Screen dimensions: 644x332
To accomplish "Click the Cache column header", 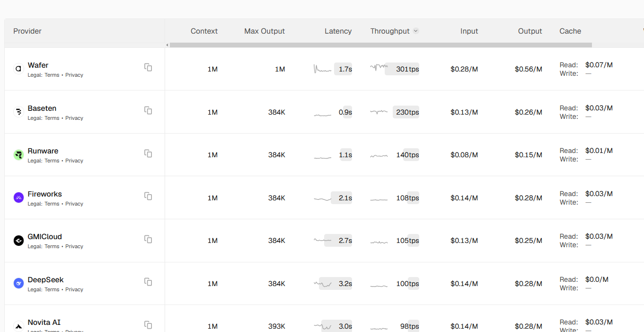I will click(570, 31).
